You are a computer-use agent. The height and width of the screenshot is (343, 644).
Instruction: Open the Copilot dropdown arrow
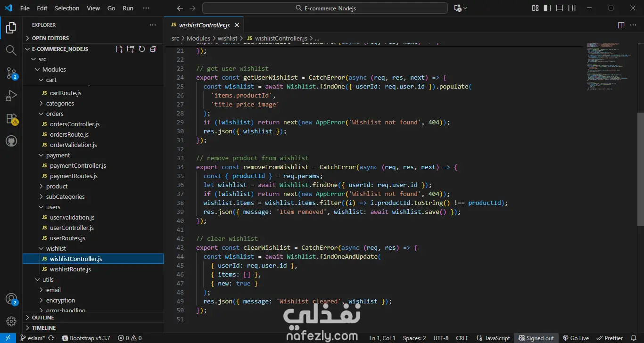click(x=465, y=8)
